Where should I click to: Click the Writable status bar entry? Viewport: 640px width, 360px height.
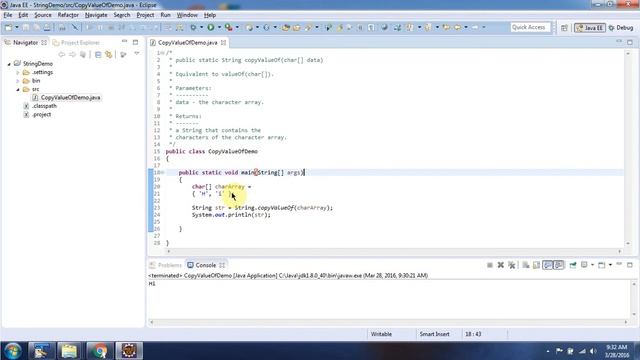(381, 334)
